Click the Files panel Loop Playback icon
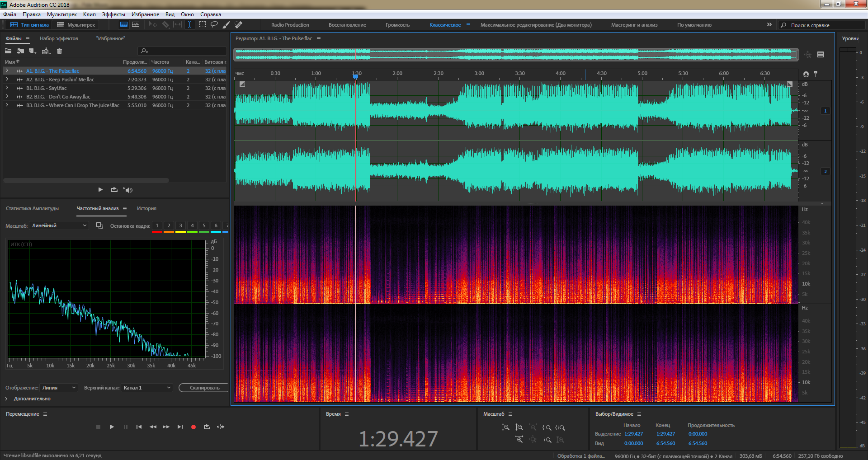 point(114,190)
